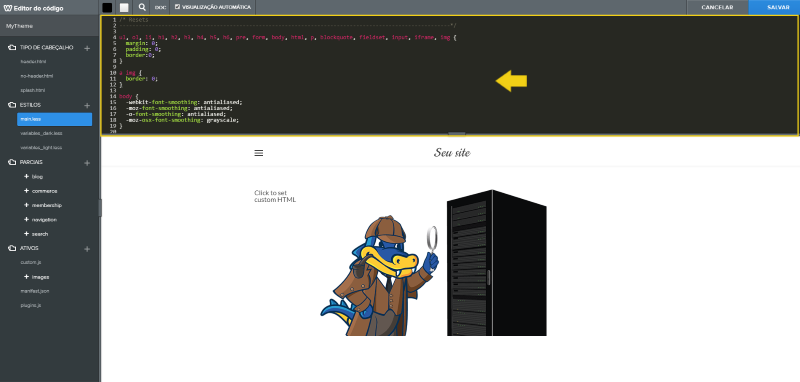Expand the images folder

[27, 277]
